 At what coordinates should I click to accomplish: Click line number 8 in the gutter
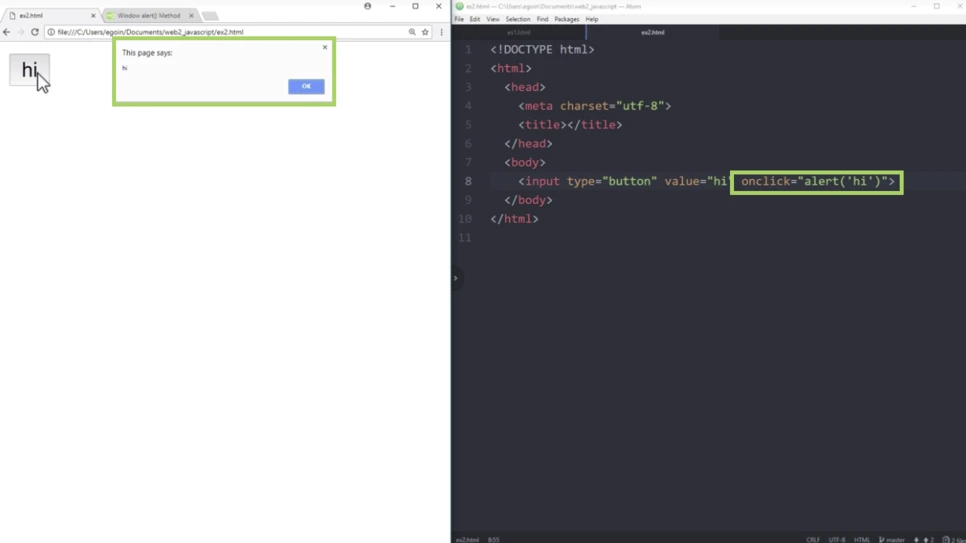click(468, 181)
